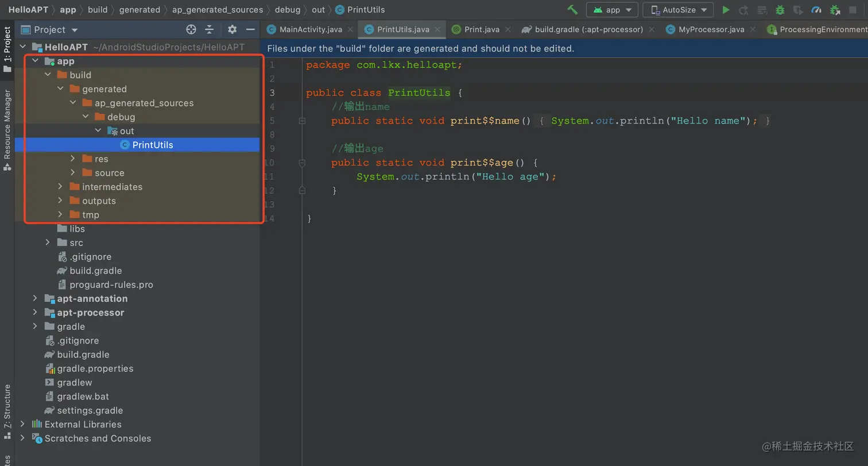The width and height of the screenshot is (868, 466).
Task: Collapse the generated folder
Action: (x=60, y=89)
